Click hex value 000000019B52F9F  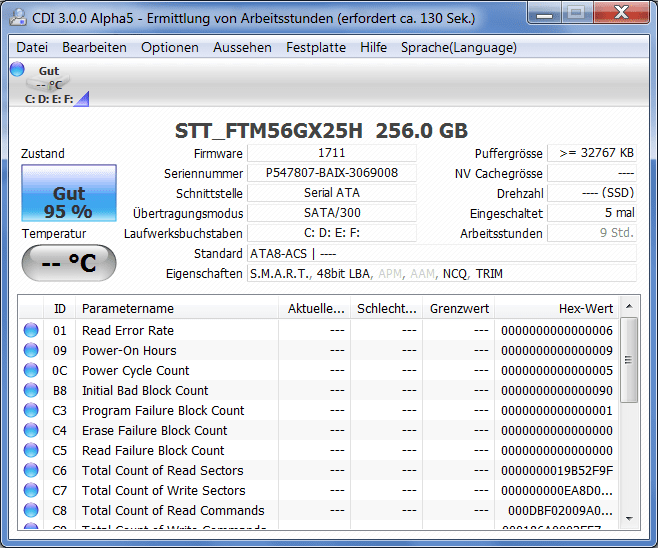click(x=556, y=471)
